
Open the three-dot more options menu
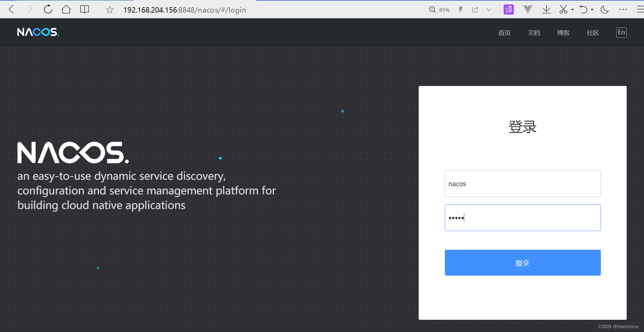click(623, 10)
